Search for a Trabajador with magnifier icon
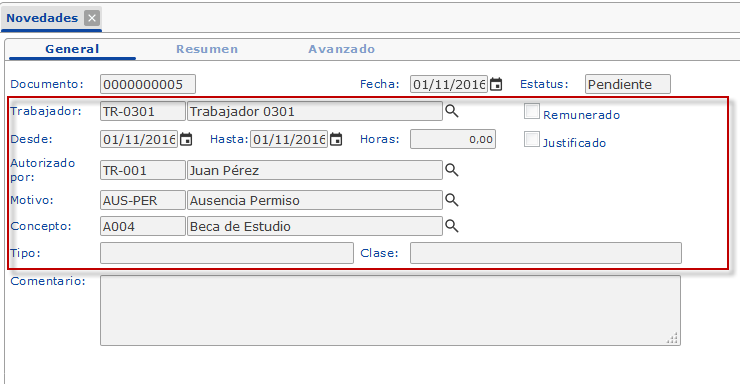Image resolution: width=740 pixels, height=384 pixels. pyautogui.click(x=452, y=111)
